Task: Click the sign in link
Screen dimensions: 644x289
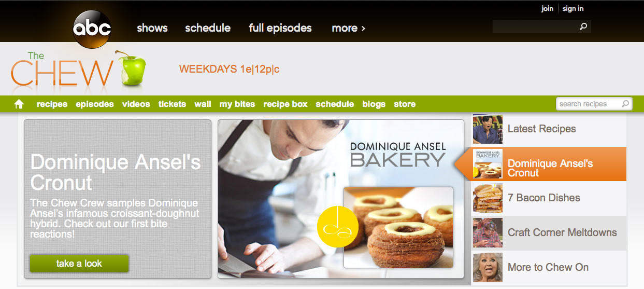Action: pos(573,8)
